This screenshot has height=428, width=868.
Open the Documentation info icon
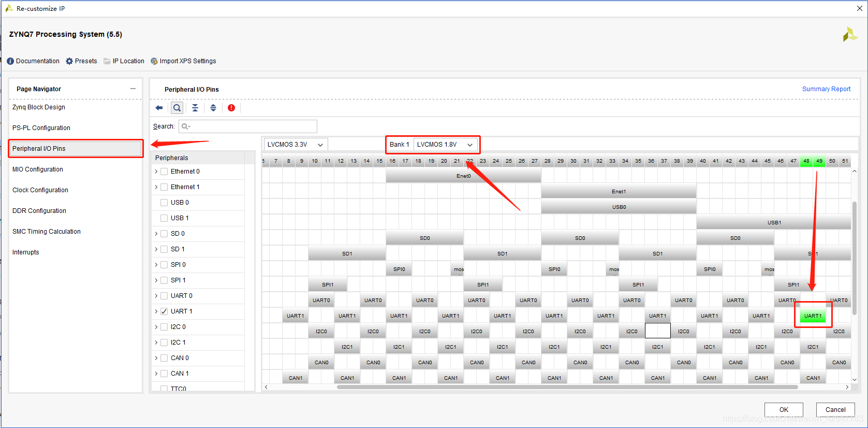tap(10, 61)
